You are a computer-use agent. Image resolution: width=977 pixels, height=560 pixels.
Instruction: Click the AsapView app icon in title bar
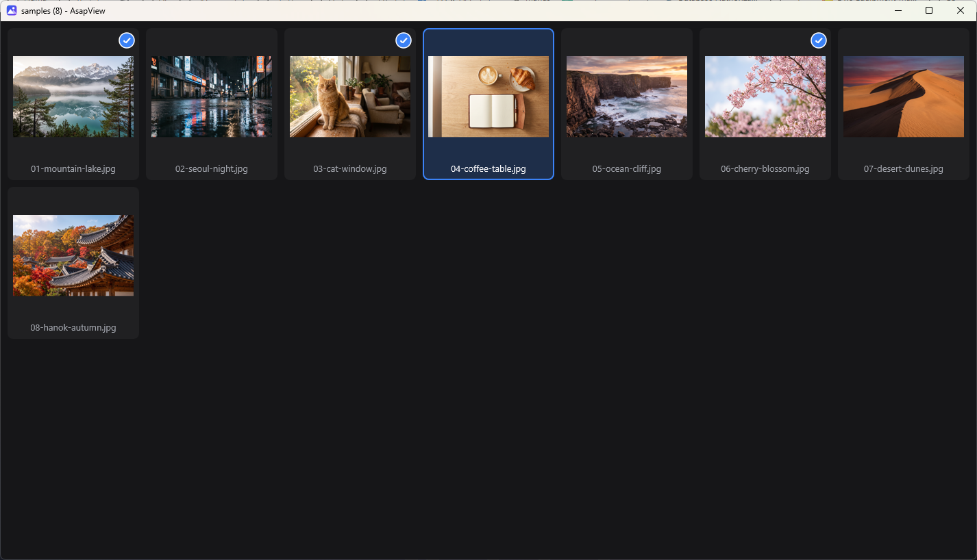tap(12, 10)
